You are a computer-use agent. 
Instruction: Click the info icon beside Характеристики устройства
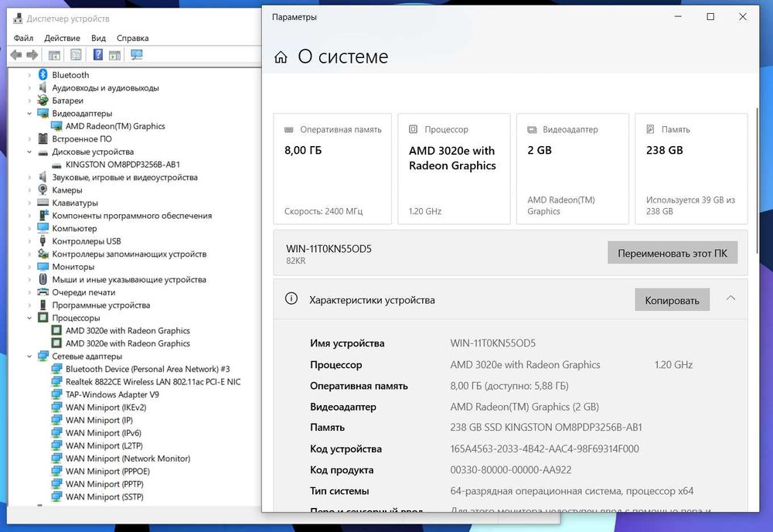click(291, 298)
